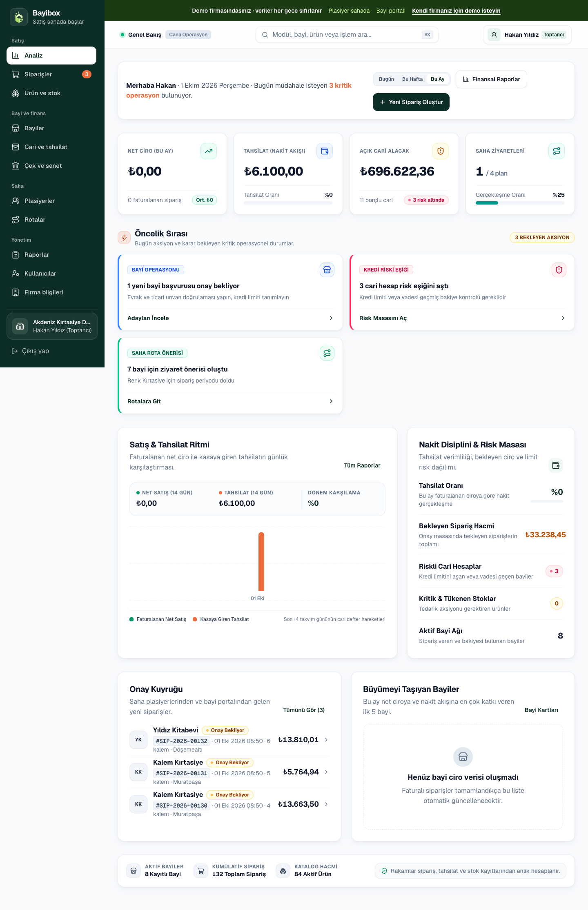
Task: Click the Bayibox logo icon
Action: point(19,17)
